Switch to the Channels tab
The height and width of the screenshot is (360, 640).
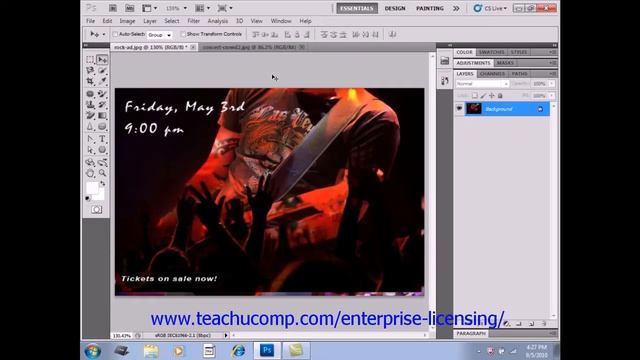click(492, 74)
